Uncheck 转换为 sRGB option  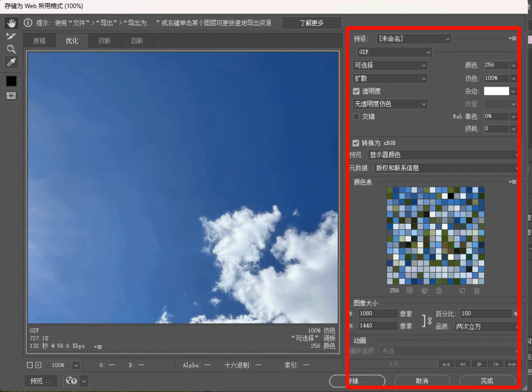[356, 143]
